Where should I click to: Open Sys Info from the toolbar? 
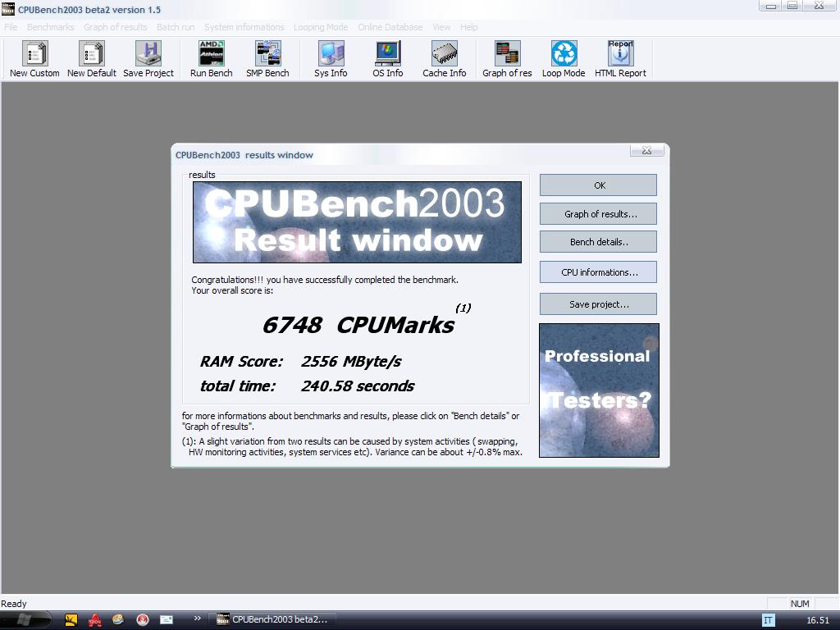coord(331,59)
